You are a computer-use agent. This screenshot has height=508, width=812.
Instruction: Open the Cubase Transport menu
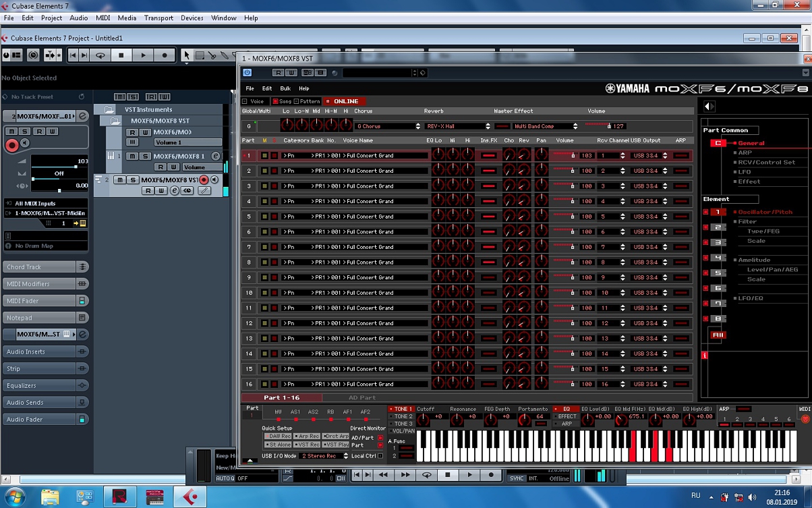pyautogui.click(x=158, y=18)
